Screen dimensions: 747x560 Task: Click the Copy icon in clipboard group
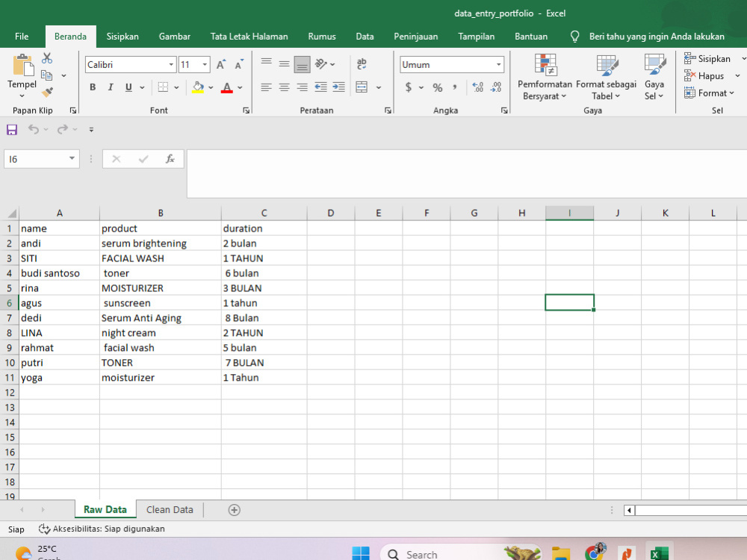click(x=46, y=75)
